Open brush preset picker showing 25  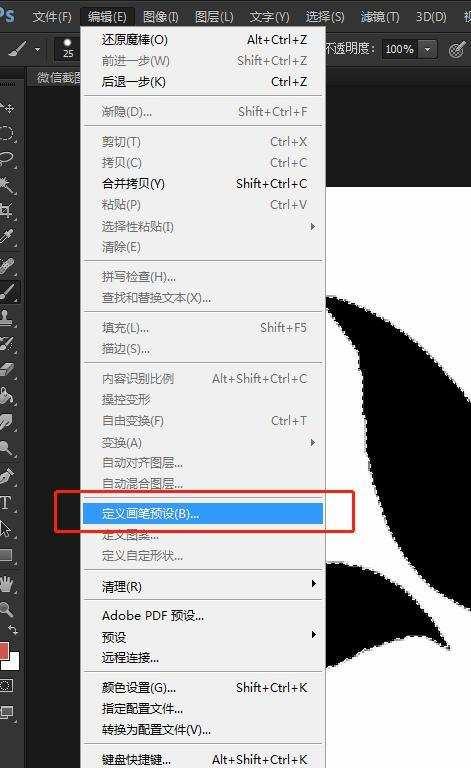[x=68, y=48]
